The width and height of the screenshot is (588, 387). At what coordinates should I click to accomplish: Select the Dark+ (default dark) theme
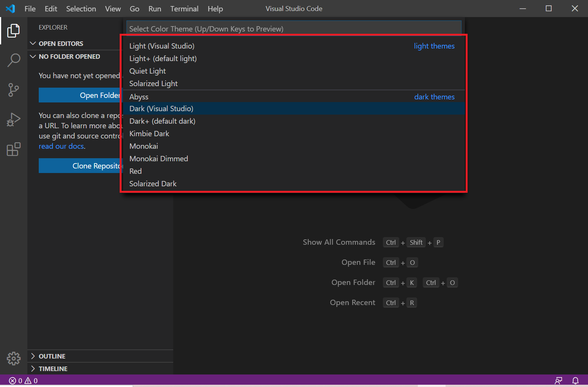[294, 121]
